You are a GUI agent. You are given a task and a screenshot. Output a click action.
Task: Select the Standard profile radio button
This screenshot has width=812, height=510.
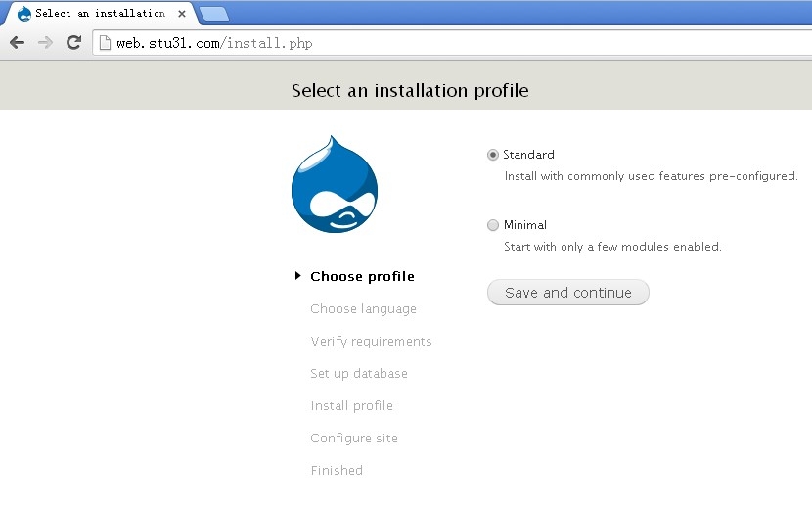tap(493, 155)
